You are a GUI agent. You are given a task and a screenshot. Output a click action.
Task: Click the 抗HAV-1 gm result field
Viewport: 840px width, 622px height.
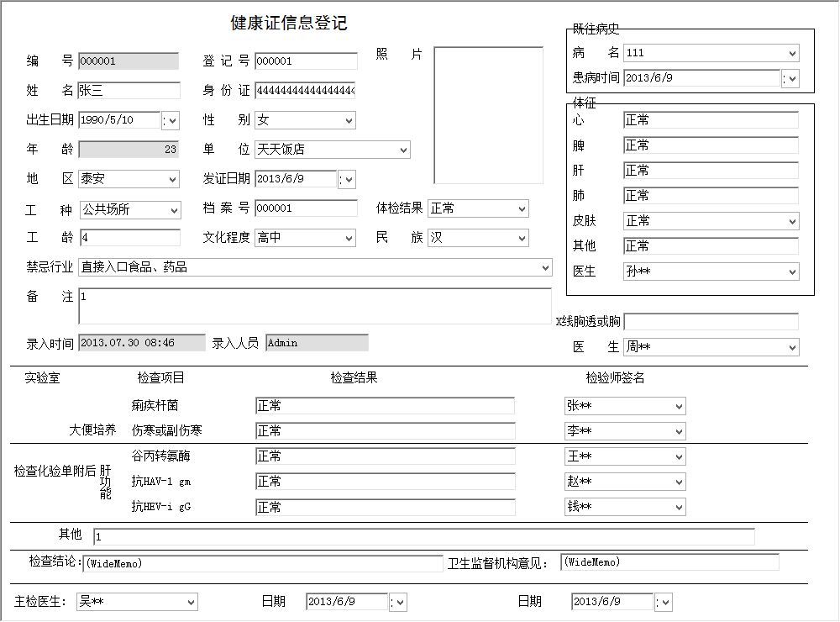pyautogui.click(x=385, y=482)
